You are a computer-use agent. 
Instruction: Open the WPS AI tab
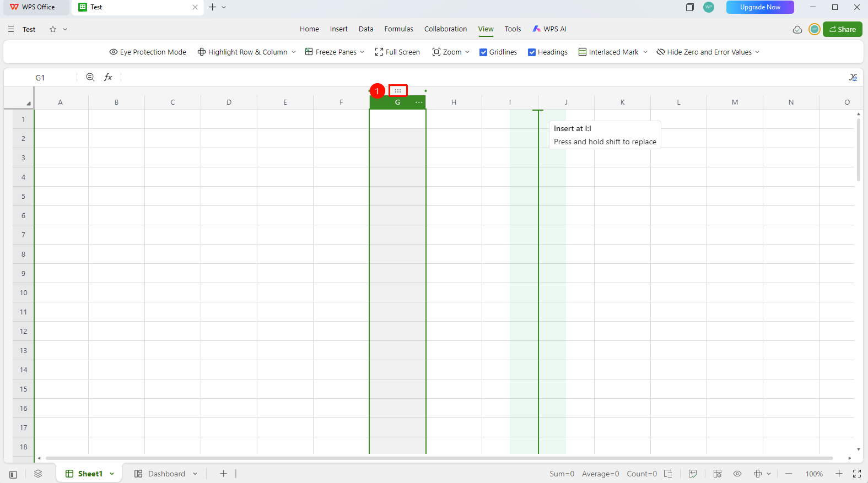(549, 29)
